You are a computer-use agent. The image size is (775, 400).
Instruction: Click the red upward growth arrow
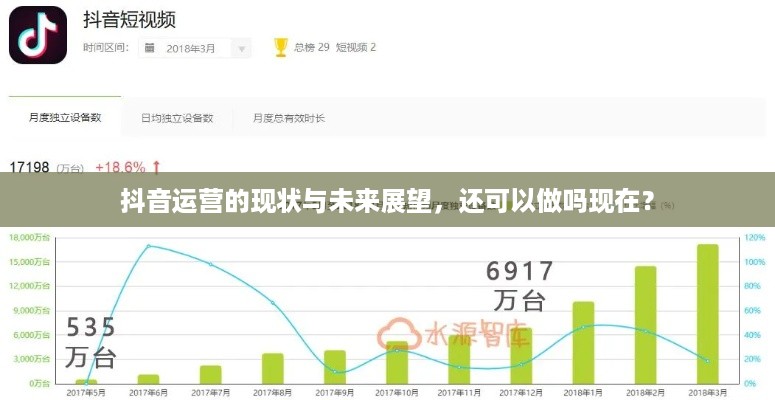[x=156, y=168]
